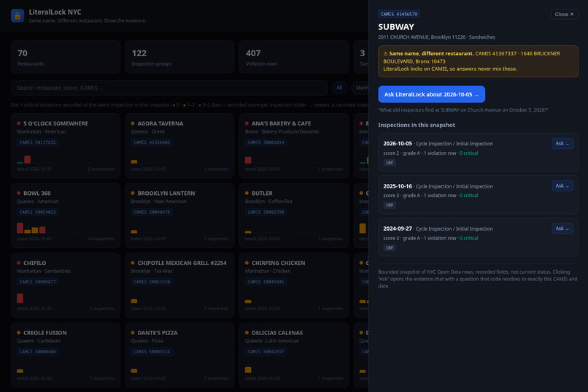
Task: Click the CAMIS 50049346 badge
Action: coord(266,282)
